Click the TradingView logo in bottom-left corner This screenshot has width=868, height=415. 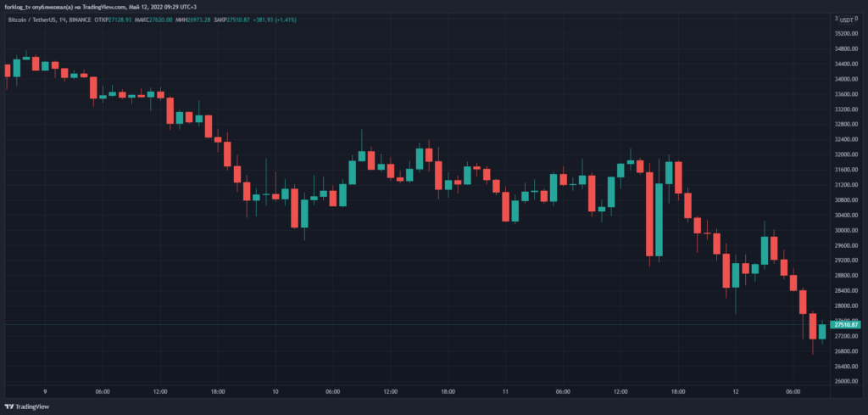click(26, 407)
